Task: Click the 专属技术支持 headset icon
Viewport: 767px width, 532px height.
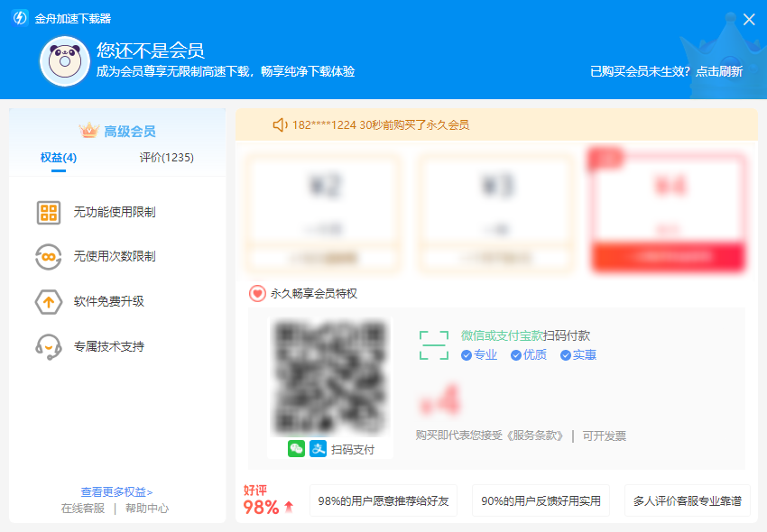Action: click(x=49, y=346)
